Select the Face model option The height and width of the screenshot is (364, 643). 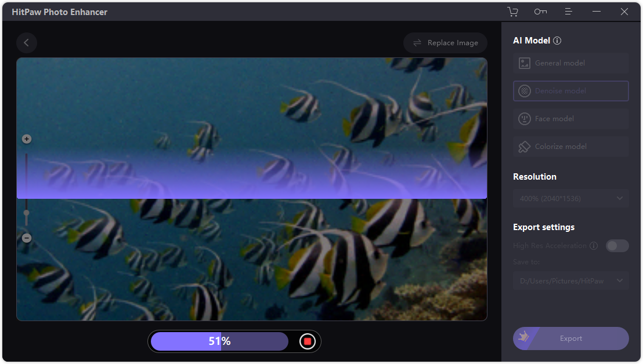coord(571,119)
